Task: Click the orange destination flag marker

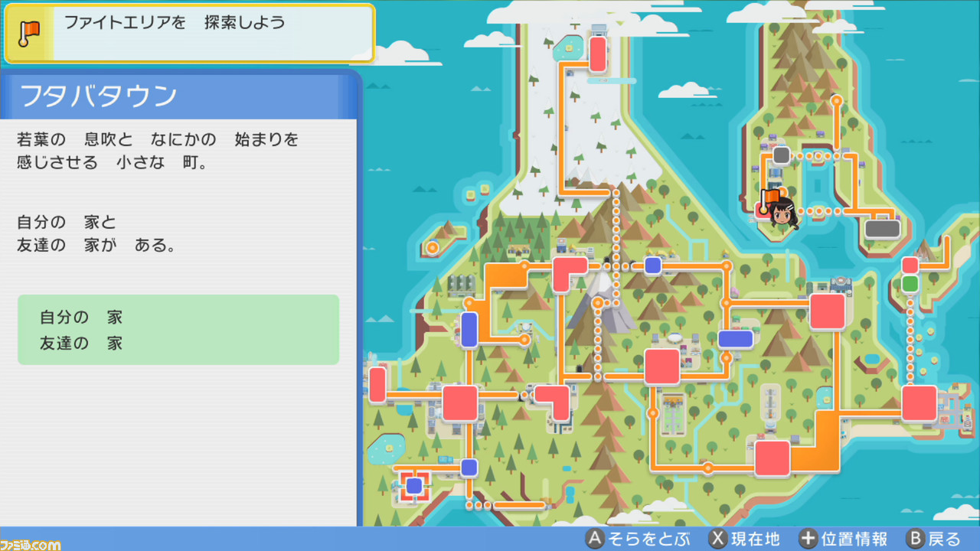Action: click(x=772, y=195)
